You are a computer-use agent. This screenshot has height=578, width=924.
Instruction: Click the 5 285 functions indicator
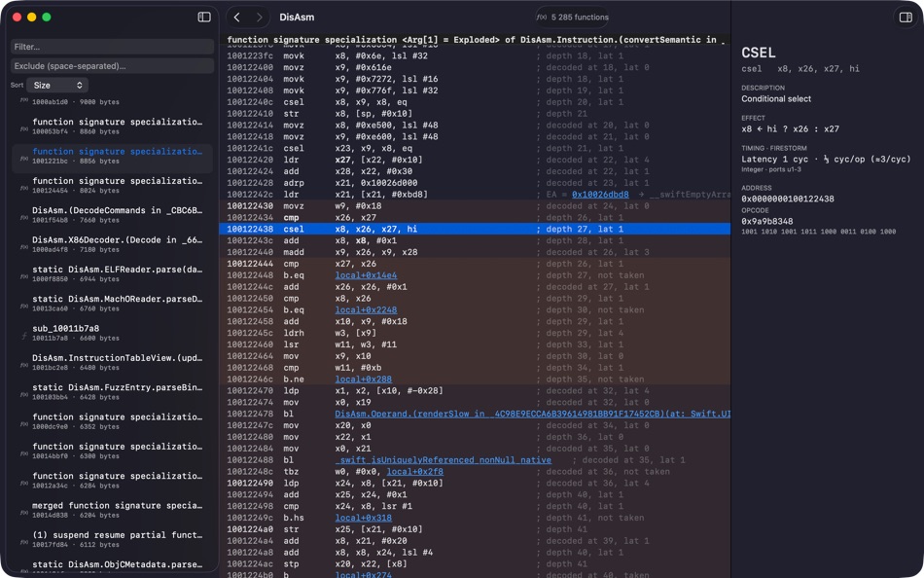tap(572, 18)
